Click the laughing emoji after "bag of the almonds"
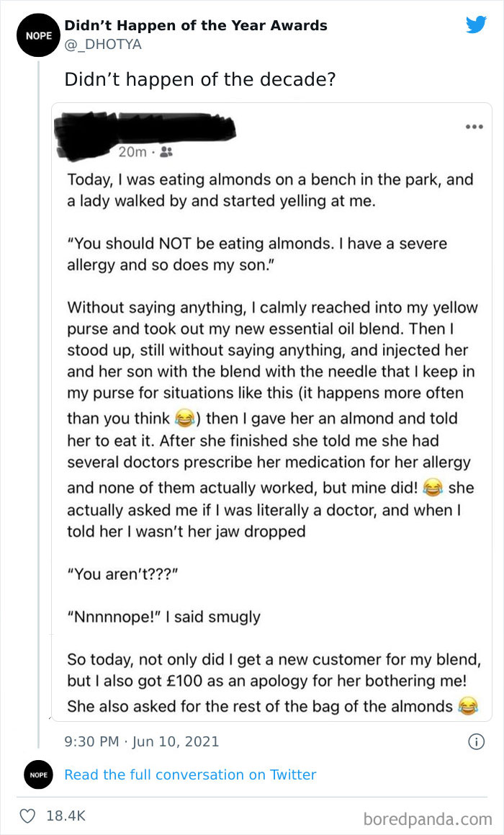 click(x=467, y=707)
